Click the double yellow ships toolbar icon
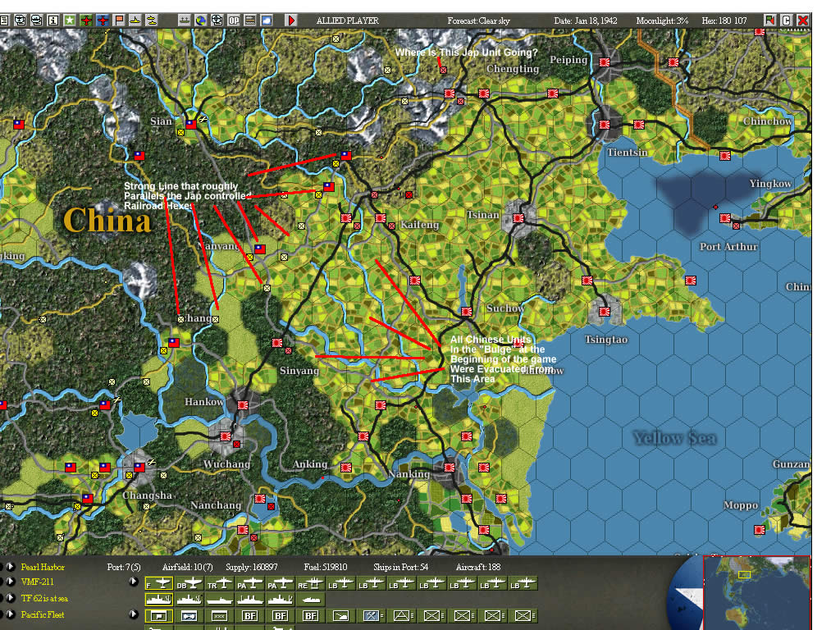The width and height of the screenshot is (840, 630). pyautogui.click(x=152, y=21)
